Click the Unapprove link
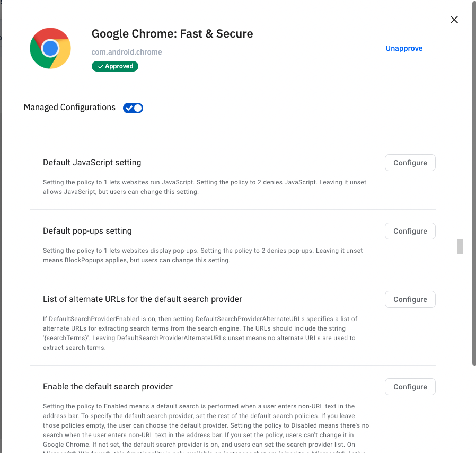The image size is (476, 453). point(404,48)
